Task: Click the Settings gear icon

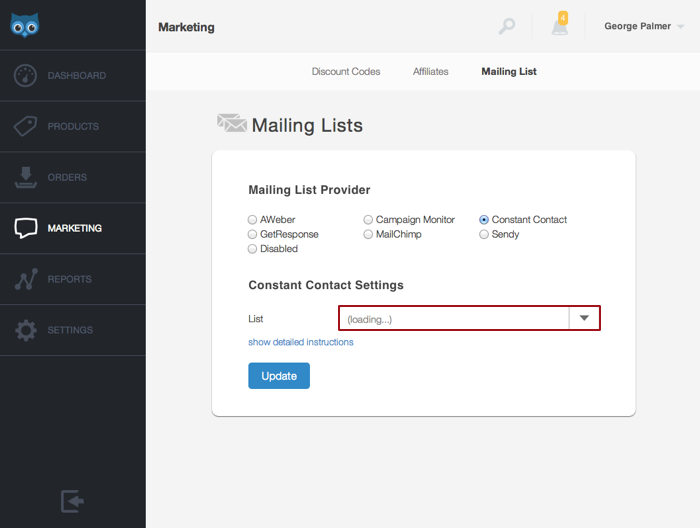Action: pyautogui.click(x=26, y=330)
